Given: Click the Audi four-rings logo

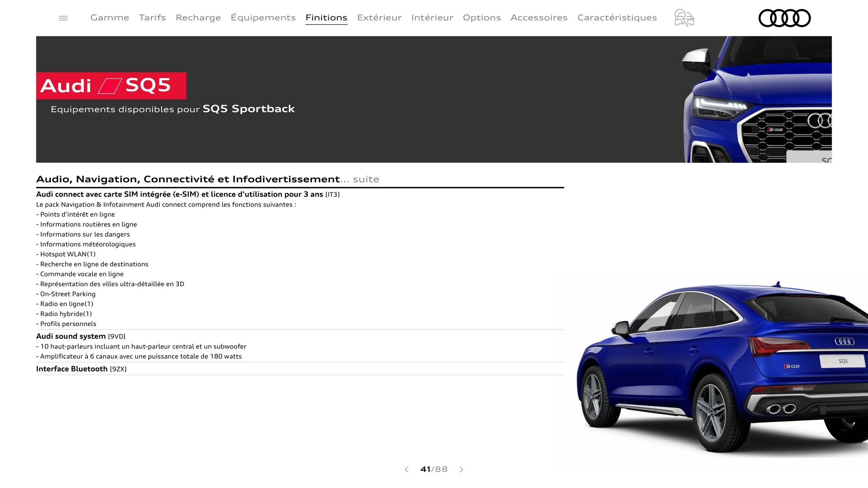Looking at the screenshot, I should pyautogui.click(x=785, y=18).
